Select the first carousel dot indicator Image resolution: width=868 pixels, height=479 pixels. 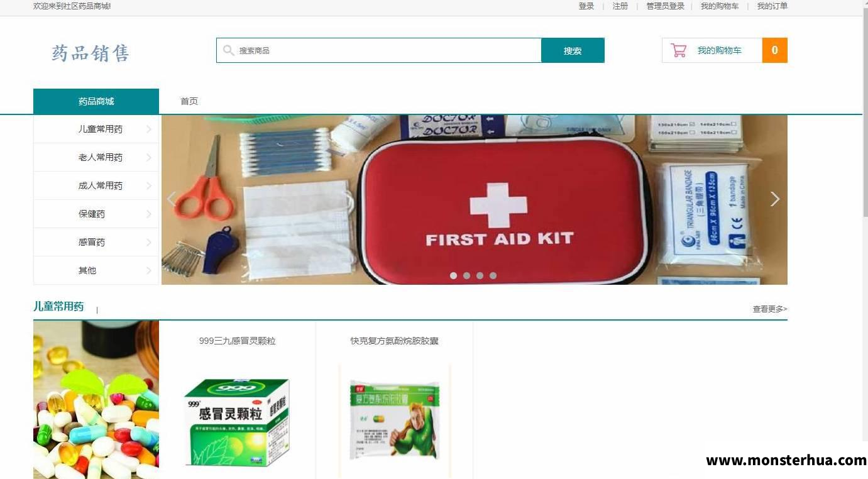453,275
